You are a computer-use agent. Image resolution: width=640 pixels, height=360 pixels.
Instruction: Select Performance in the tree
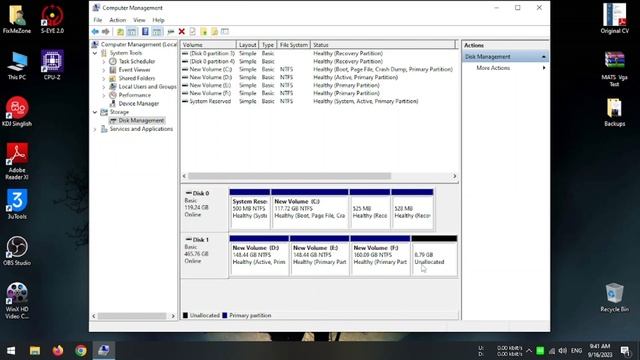point(134,95)
